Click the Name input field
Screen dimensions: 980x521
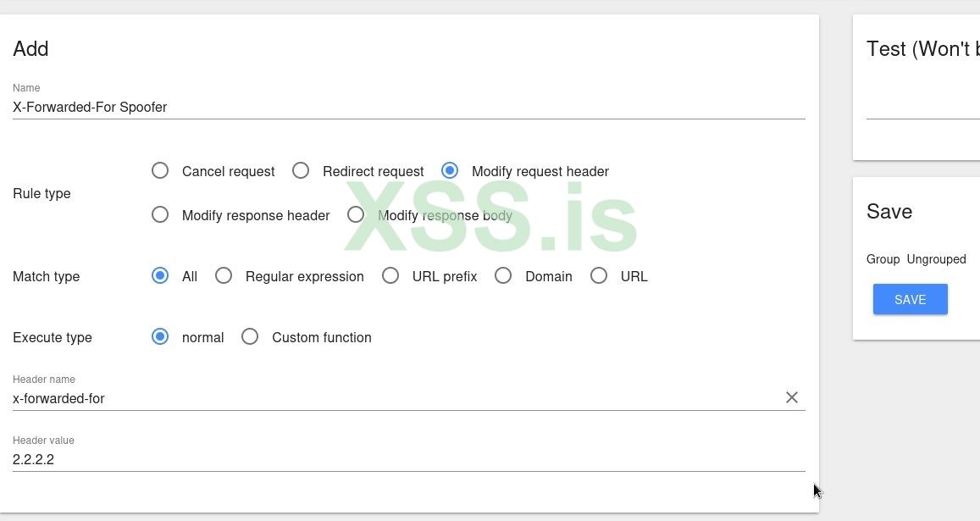coord(407,108)
